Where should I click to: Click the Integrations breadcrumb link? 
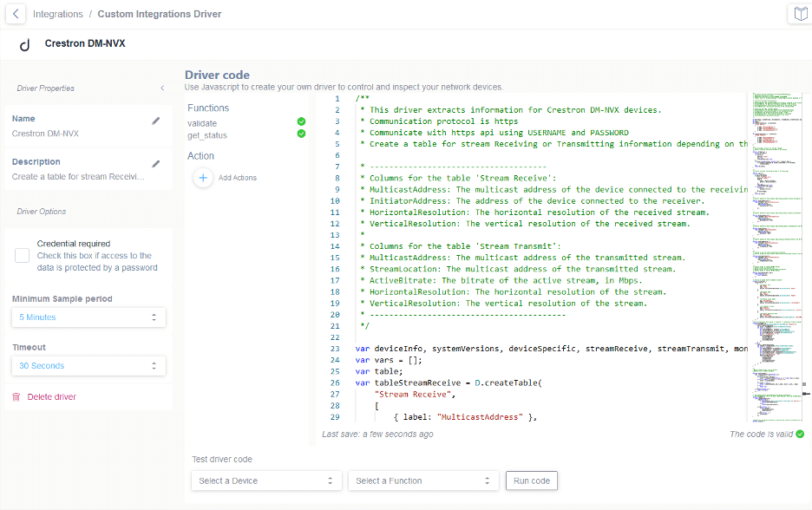coord(58,14)
